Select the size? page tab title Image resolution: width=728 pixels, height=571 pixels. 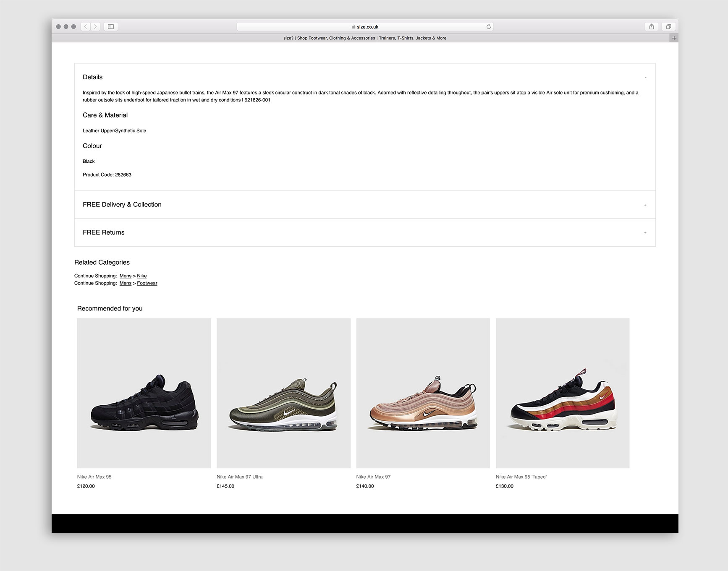point(365,38)
